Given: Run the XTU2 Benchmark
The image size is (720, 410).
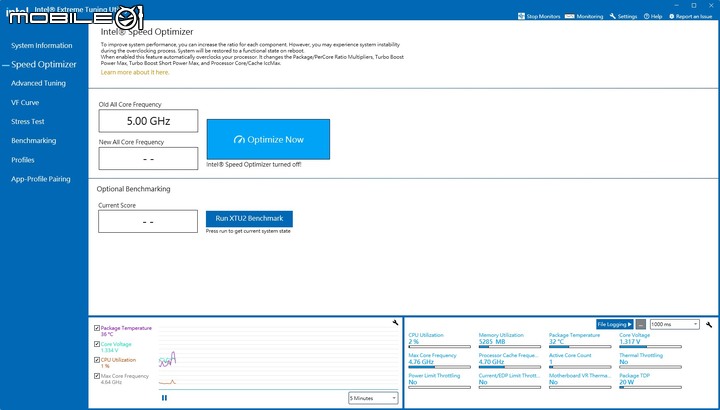Looking at the screenshot, I should coord(249,219).
